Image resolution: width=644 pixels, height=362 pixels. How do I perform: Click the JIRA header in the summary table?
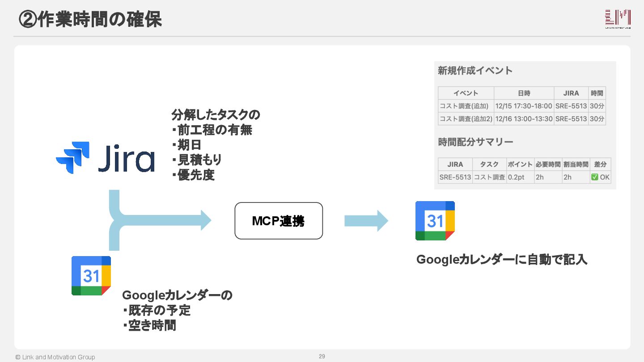click(x=455, y=164)
